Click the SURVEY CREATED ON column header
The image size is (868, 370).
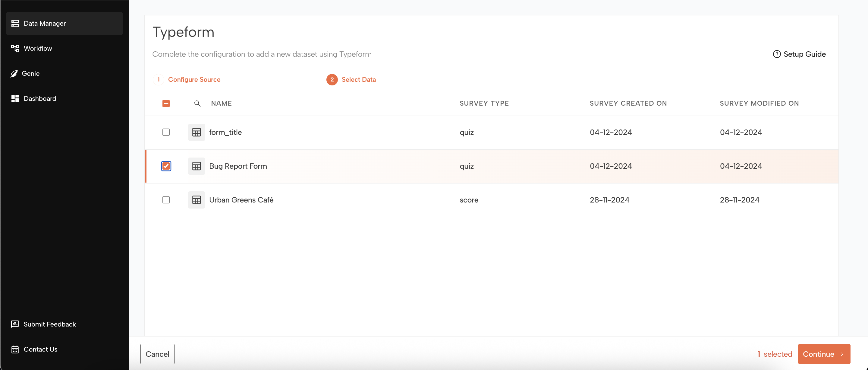pyautogui.click(x=628, y=103)
